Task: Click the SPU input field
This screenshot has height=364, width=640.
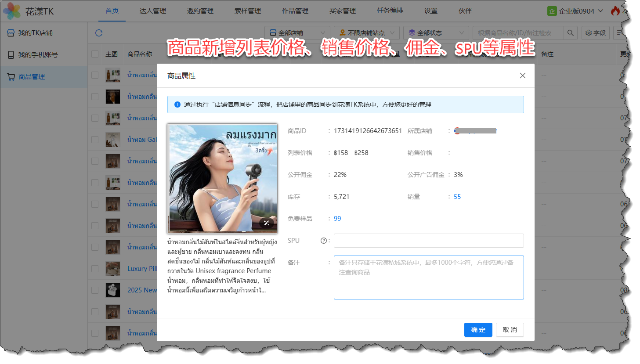Action: pyautogui.click(x=428, y=241)
